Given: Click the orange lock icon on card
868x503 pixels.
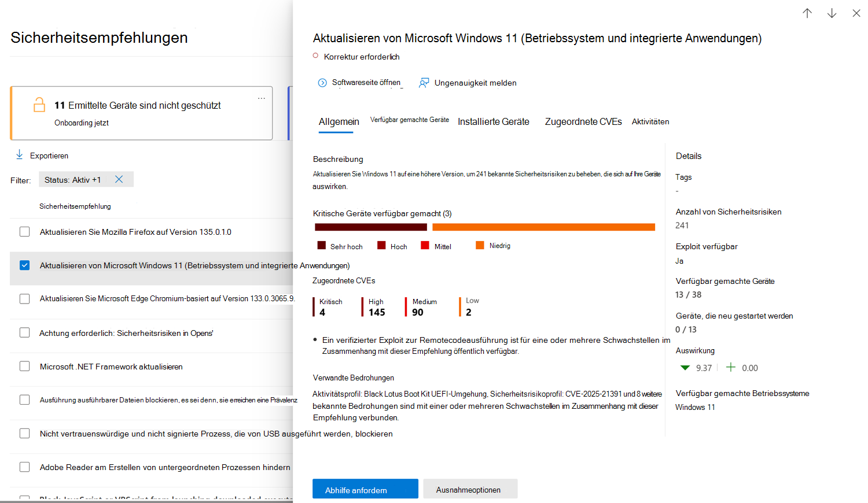Looking at the screenshot, I should [39, 105].
